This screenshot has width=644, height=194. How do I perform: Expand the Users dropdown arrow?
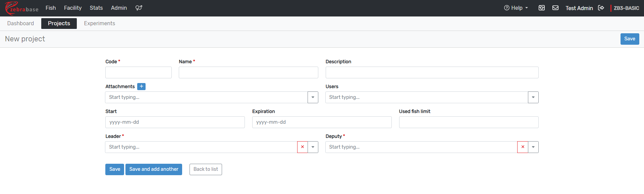[533, 97]
